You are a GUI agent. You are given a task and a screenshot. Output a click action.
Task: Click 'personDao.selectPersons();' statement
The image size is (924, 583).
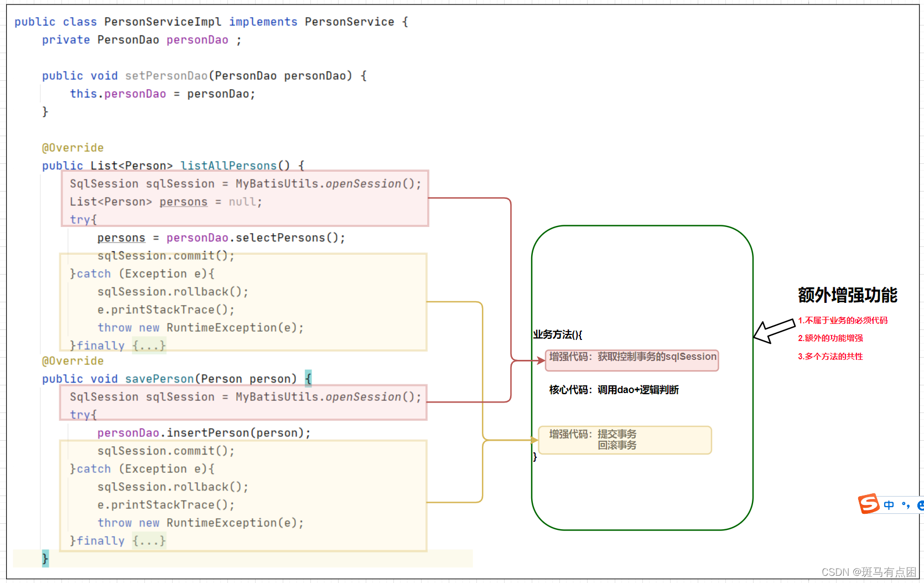[x=256, y=238]
